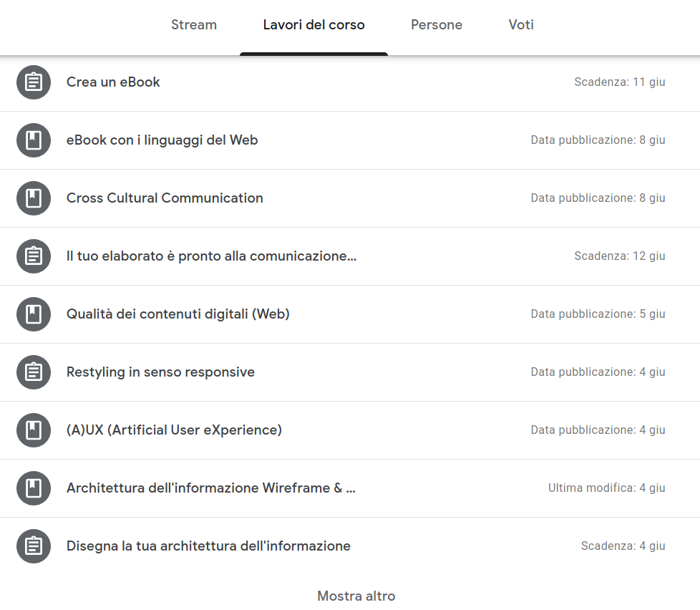Show more items with Mostra altro
The width and height of the screenshot is (700, 610).
356,596
